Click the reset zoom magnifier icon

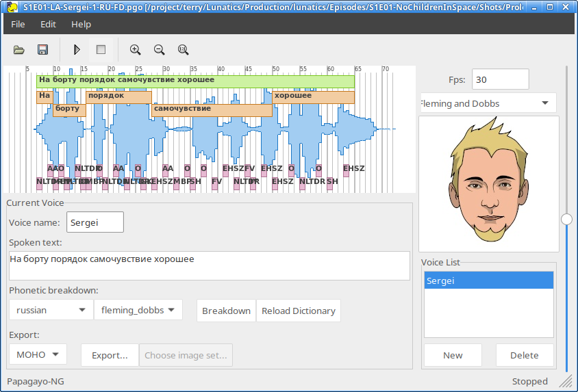click(x=183, y=50)
